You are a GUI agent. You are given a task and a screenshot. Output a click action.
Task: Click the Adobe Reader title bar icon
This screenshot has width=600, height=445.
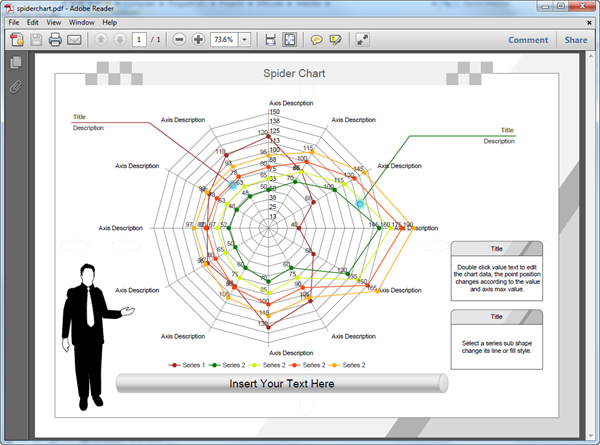tap(9, 8)
